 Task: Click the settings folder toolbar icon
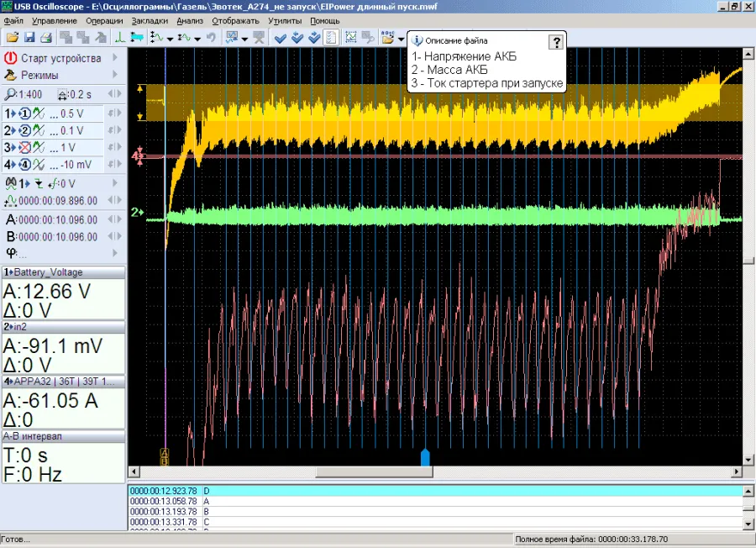(387, 38)
